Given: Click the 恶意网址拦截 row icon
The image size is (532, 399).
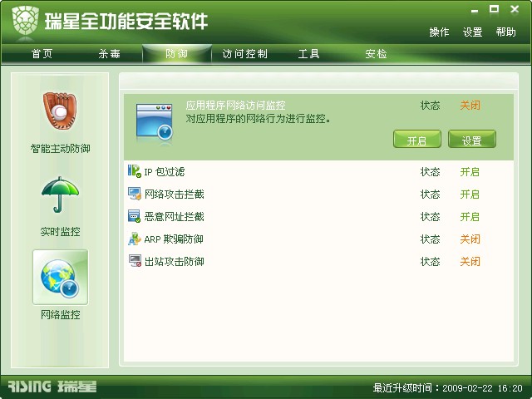Looking at the screenshot, I should [135, 216].
